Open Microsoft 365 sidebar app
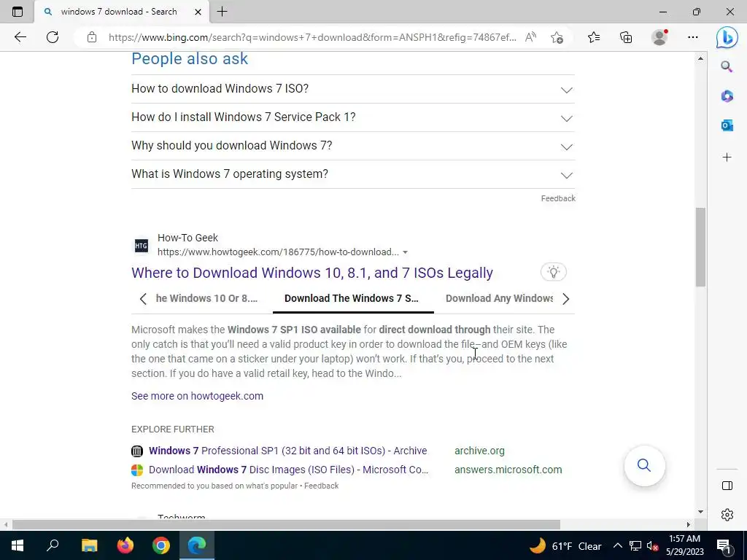The width and height of the screenshot is (747, 560). coord(727,96)
